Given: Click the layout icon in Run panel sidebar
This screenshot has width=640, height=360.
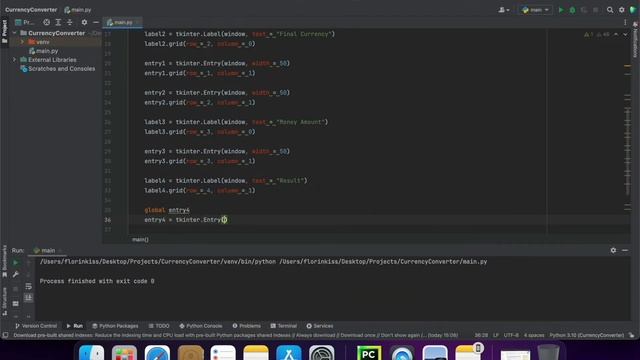Looking at the screenshot, I should click(16, 304).
